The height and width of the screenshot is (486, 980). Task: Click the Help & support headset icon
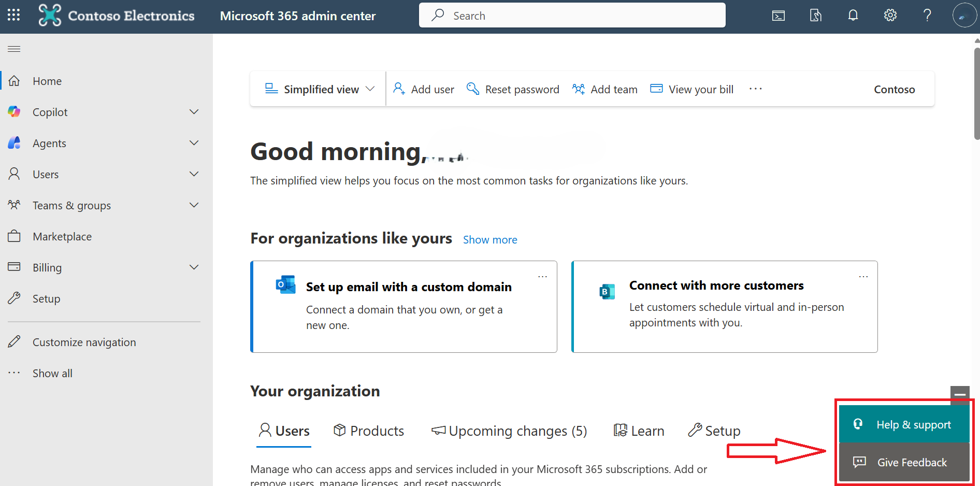[858, 424]
